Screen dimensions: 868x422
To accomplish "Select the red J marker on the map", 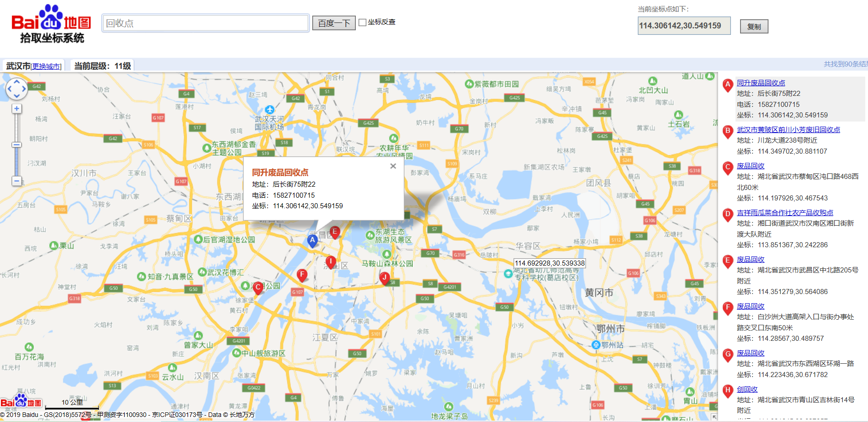I will 384,278.
